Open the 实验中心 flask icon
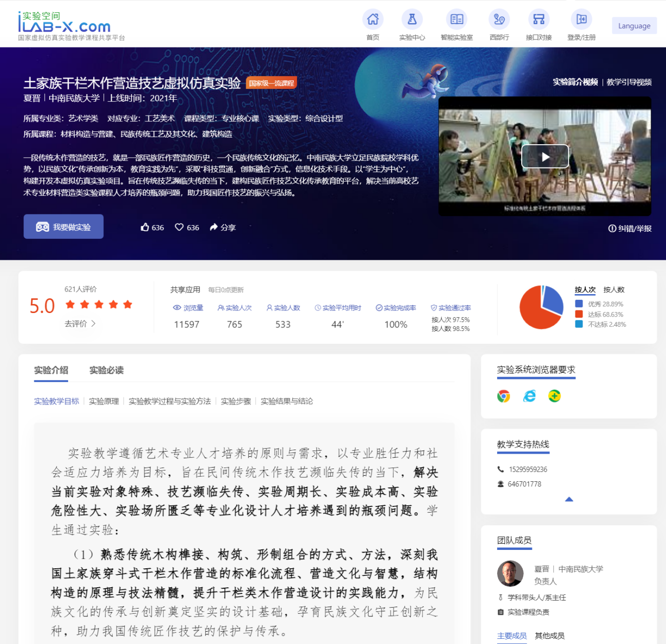Screen dimensions: 666x644 click(x=412, y=19)
